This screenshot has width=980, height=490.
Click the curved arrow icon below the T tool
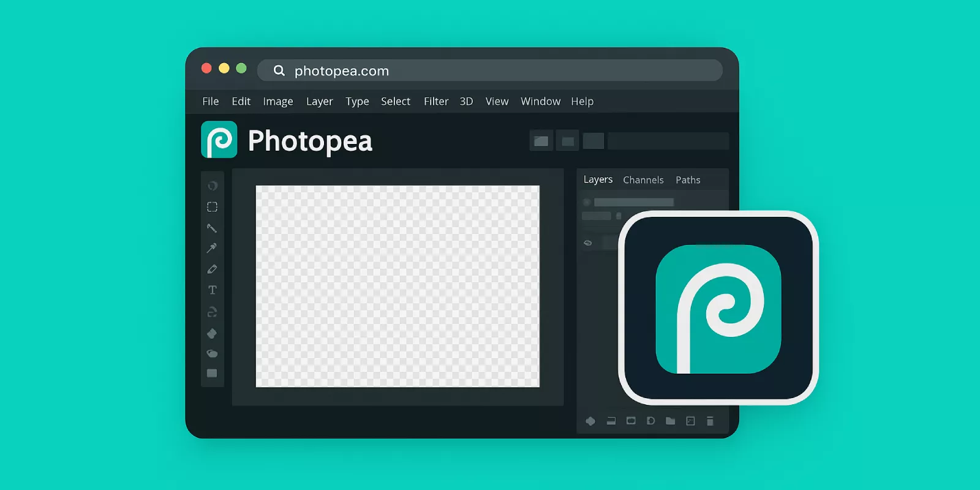(x=213, y=312)
